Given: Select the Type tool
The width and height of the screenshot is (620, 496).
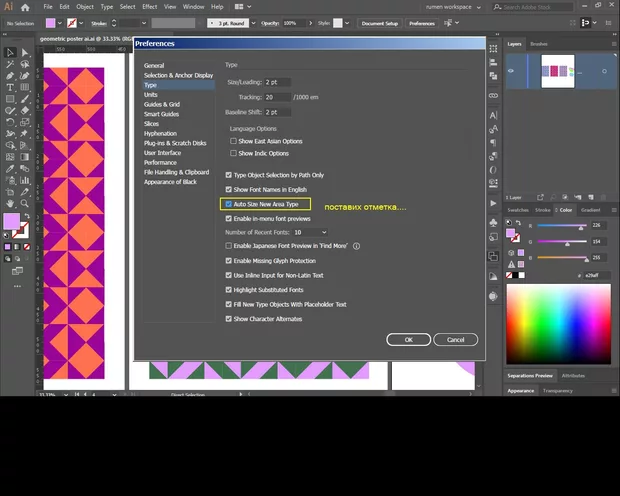Looking at the screenshot, I should tap(10, 87).
